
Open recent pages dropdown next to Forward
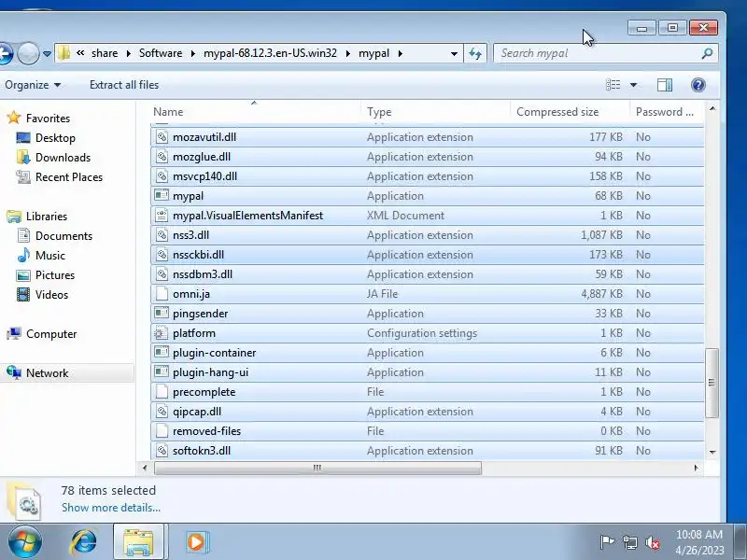coord(47,54)
